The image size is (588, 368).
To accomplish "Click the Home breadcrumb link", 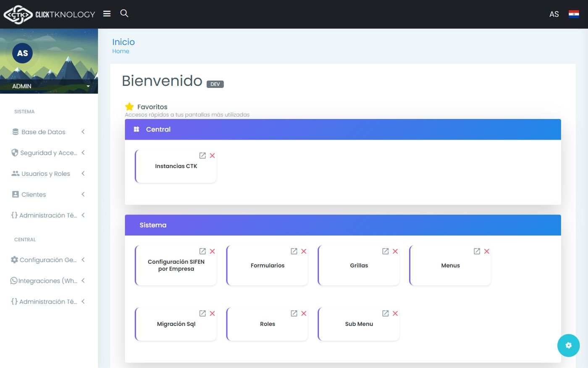I will point(121,51).
